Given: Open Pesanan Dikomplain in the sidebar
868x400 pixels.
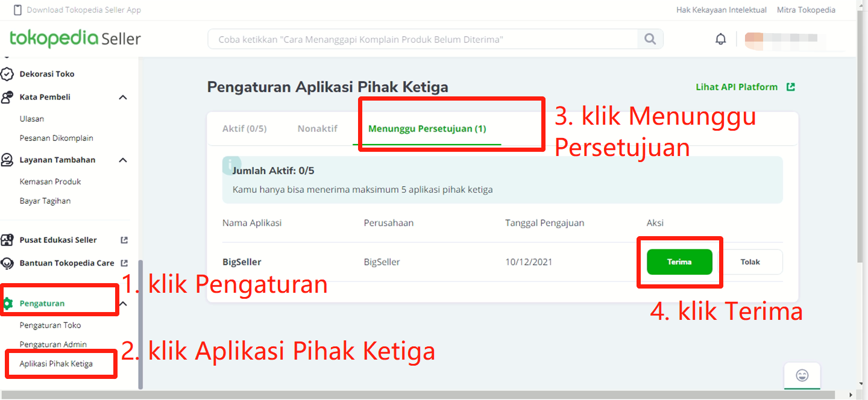Looking at the screenshot, I should pos(56,138).
